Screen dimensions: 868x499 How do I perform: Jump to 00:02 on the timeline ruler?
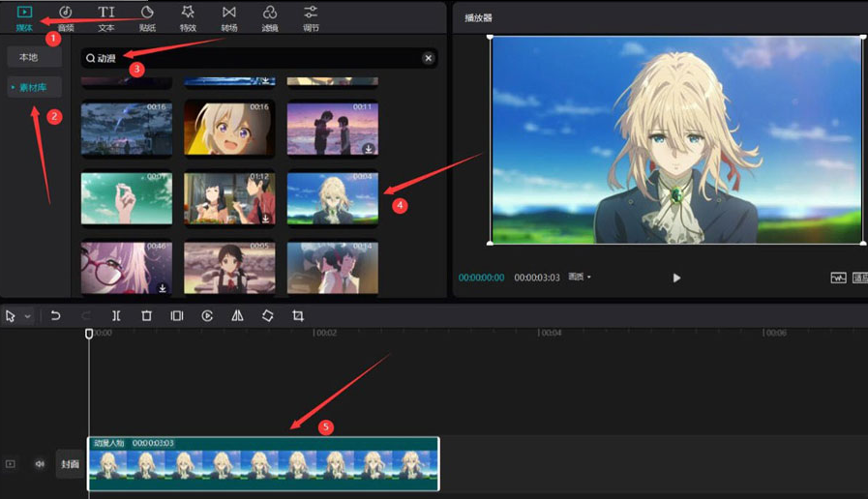tap(325, 333)
